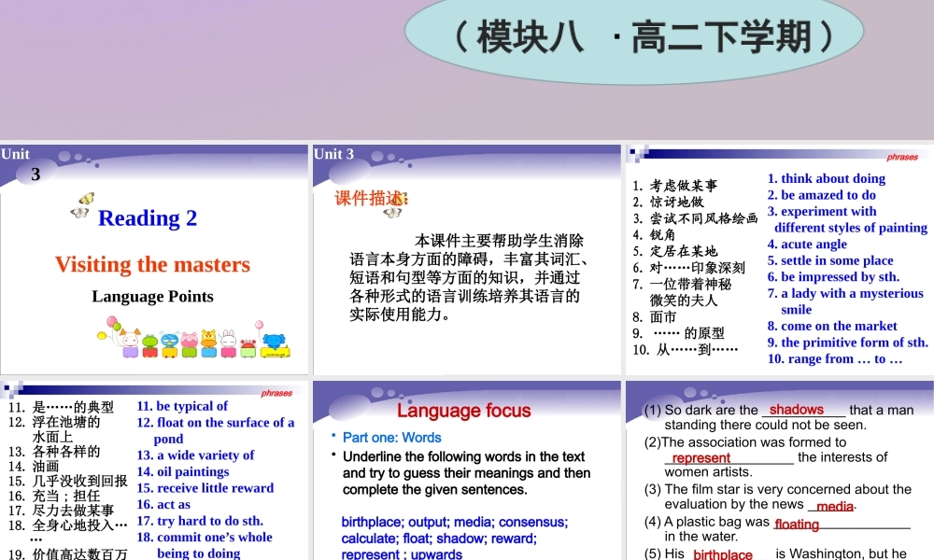Click the Chinese item '10. 从……到……'
934x560 pixels.
[x=686, y=350]
